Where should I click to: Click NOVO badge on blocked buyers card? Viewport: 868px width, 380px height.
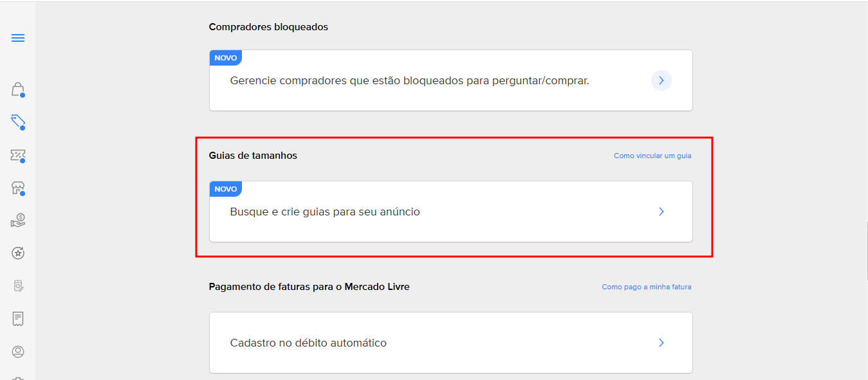[226, 58]
